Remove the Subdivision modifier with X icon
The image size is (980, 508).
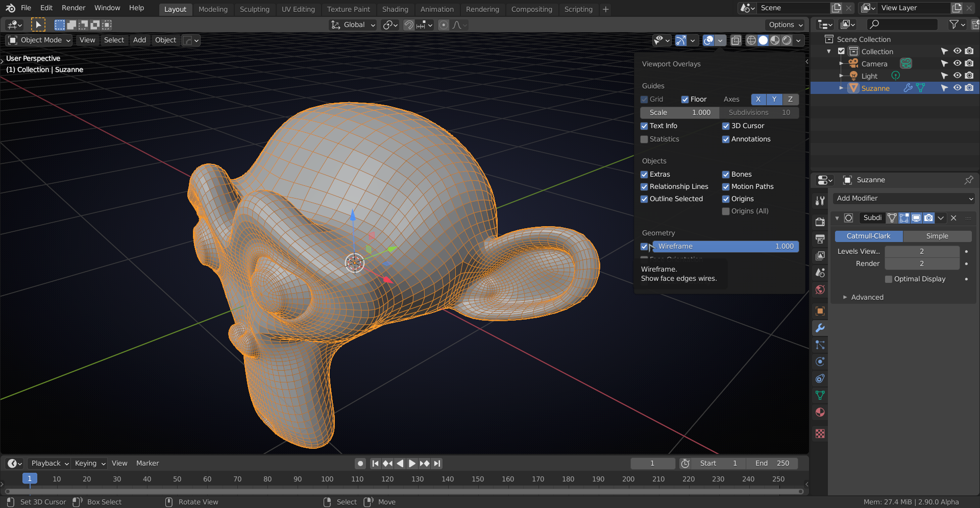[x=953, y=218]
